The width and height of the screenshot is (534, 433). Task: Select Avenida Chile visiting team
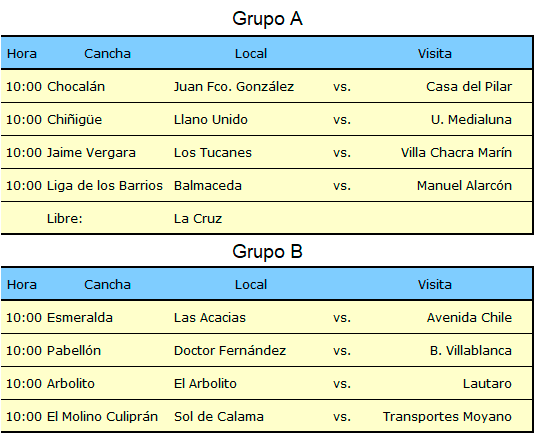(469, 318)
